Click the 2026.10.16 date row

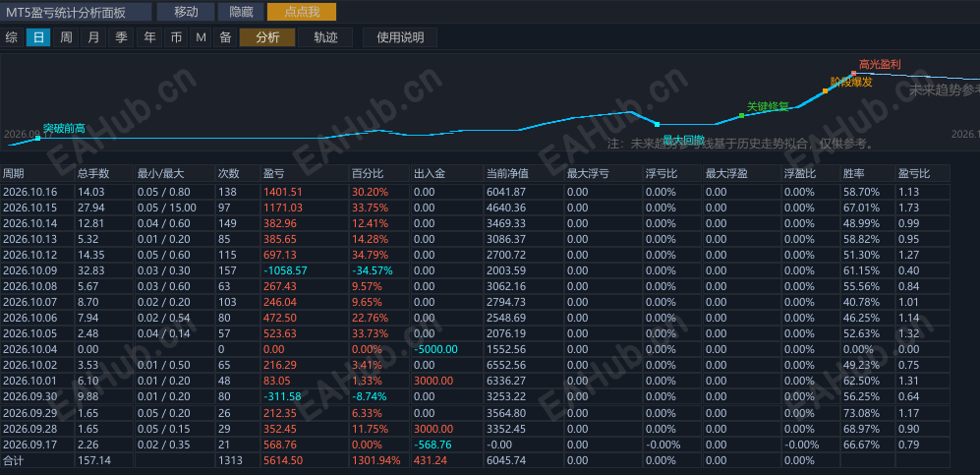[29, 192]
